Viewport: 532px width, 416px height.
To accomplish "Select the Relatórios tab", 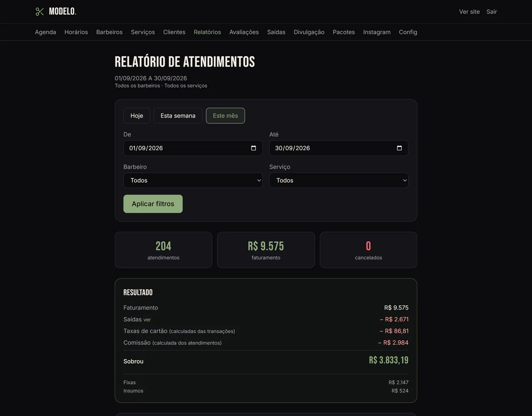I will (207, 32).
